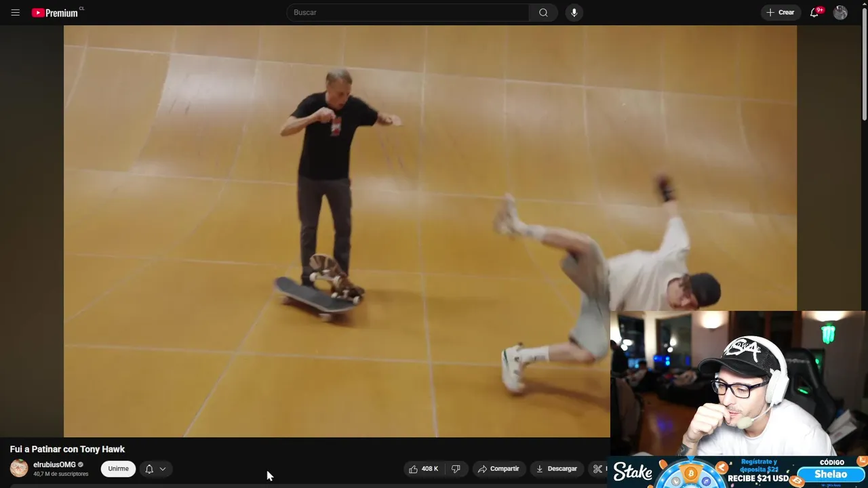Click '40,7 M de suscriptores' text
Viewport: 868px width, 488px height.
click(x=61, y=474)
